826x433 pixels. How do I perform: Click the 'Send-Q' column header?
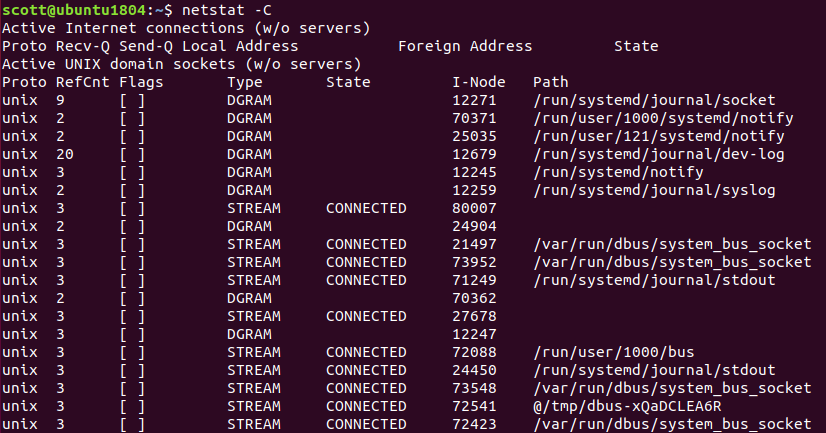(x=146, y=46)
